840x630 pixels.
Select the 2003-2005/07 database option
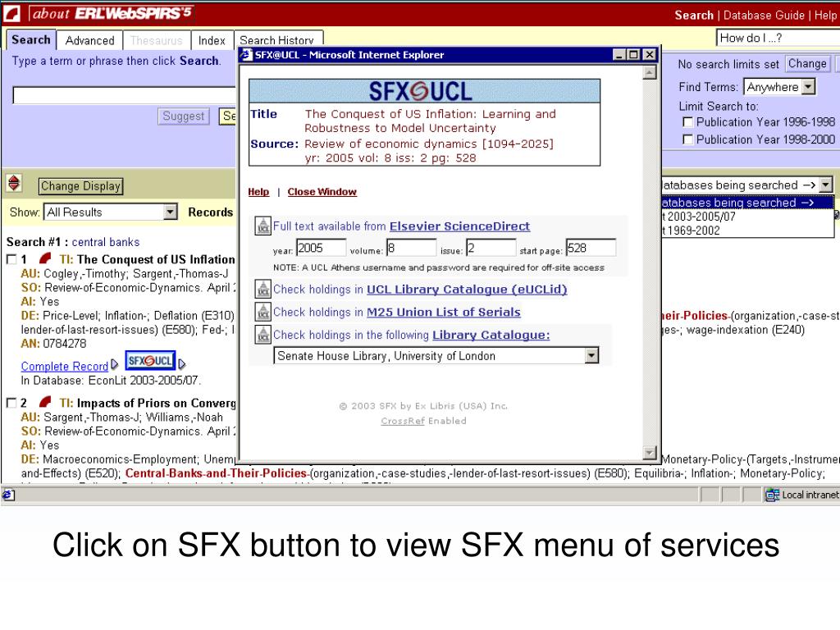pos(747,217)
